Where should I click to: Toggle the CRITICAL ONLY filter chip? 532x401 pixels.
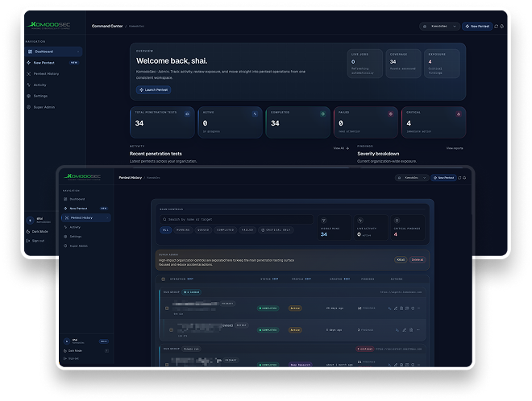tap(276, 229)
